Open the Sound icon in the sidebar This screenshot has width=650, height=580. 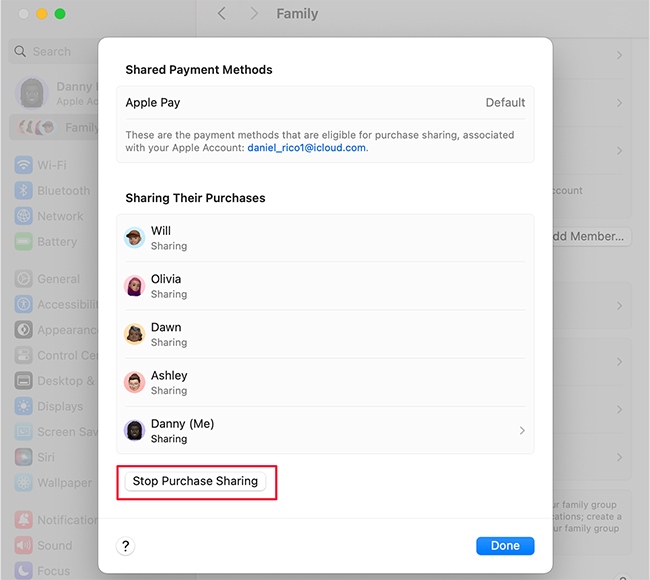click(24, 546)
